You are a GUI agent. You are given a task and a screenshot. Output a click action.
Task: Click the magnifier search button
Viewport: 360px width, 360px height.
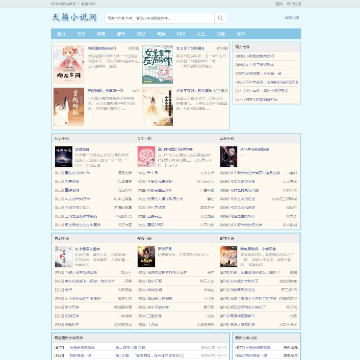click(x=220, y=18)
